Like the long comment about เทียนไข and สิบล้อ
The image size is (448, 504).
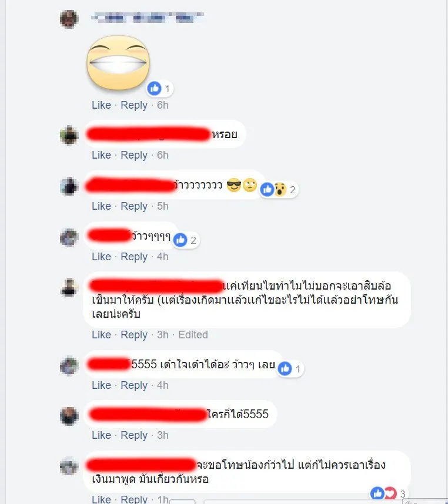click(101, 335)
